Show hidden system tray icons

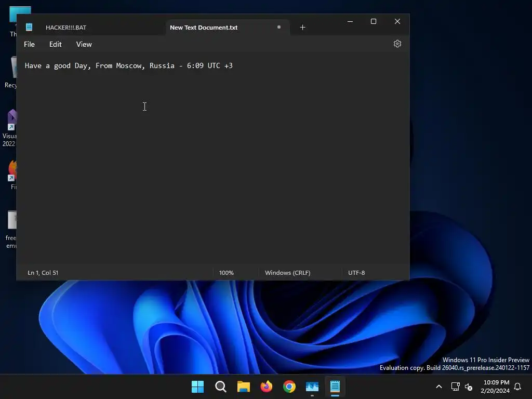pyautogui.click(x=438, y=387)
